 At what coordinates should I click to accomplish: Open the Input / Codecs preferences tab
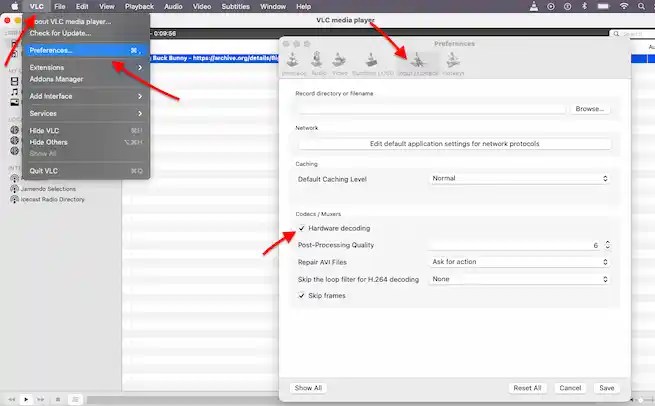click(418, 64)
